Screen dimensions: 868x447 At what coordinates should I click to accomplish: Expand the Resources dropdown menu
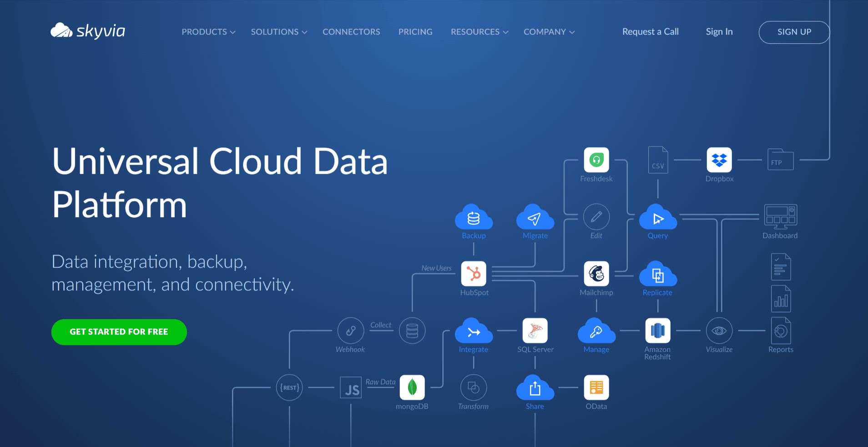coord(479,32)
